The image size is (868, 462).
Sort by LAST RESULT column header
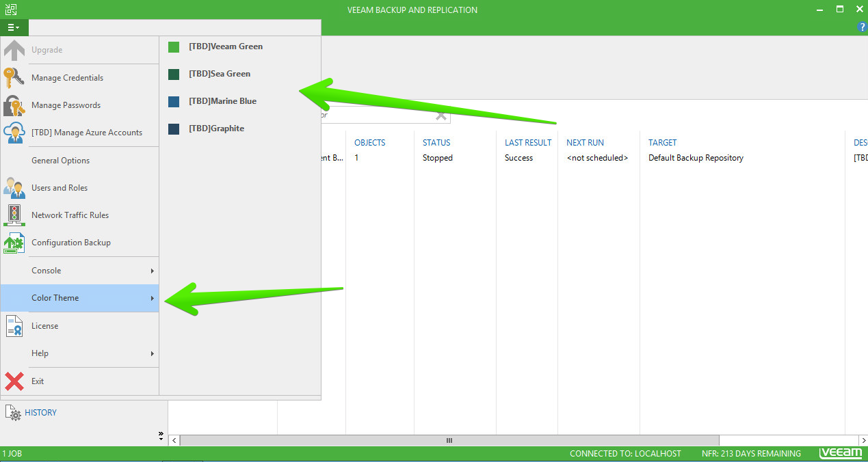pyautogui.click(x=528, y=143)
